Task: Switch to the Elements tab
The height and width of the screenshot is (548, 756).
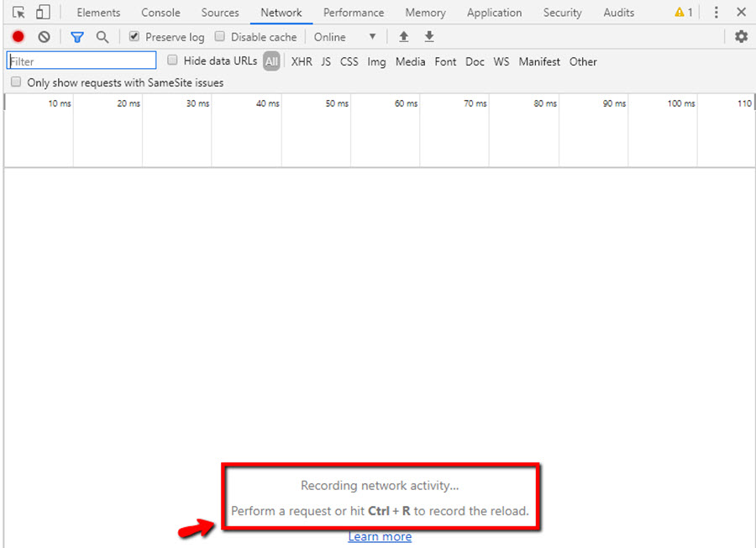Action: pos(98,13)
